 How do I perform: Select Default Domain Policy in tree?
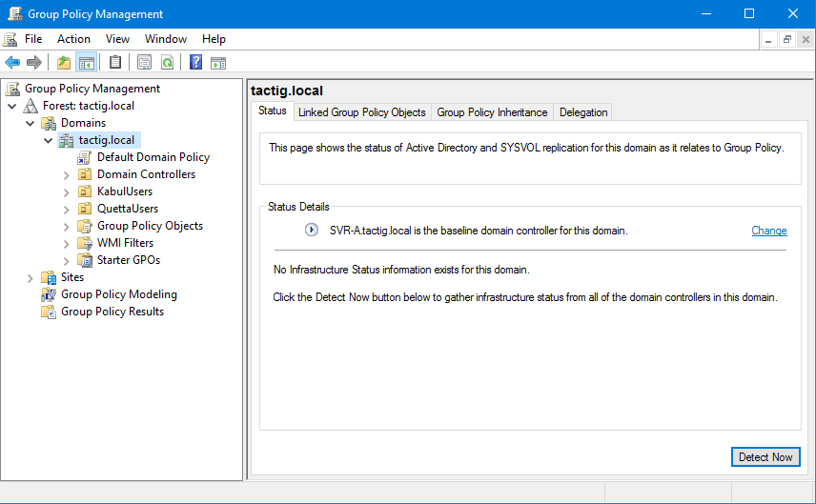tap(153, 157)
